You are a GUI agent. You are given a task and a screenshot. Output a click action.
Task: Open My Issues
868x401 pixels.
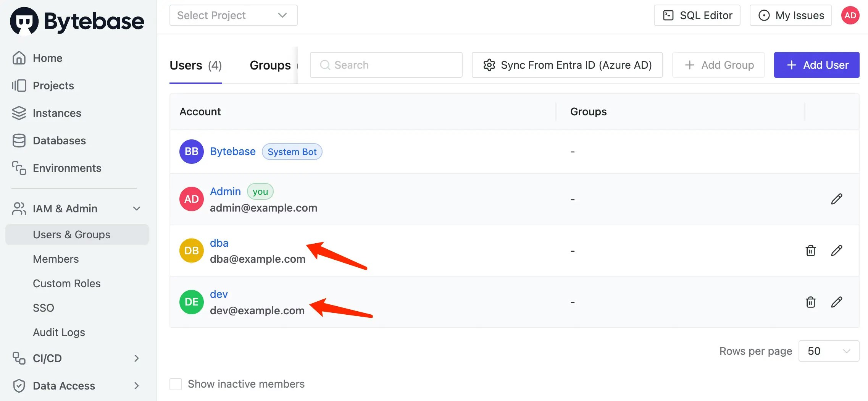pyautogui.click(x=791, y=15)
